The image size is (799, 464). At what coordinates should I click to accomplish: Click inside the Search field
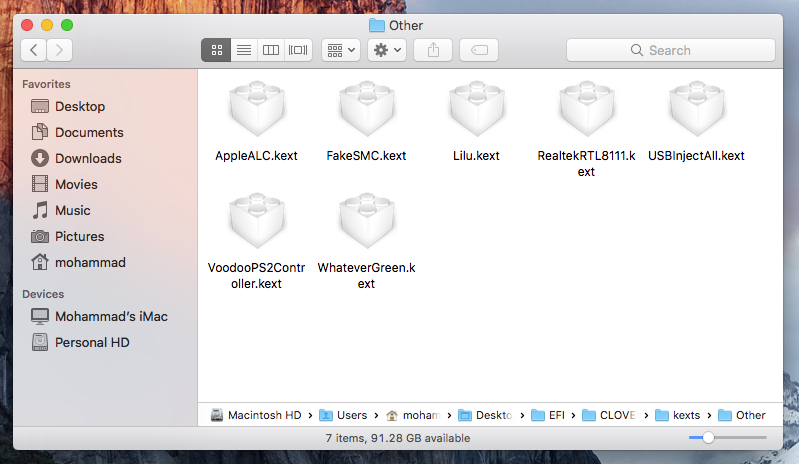671,50
